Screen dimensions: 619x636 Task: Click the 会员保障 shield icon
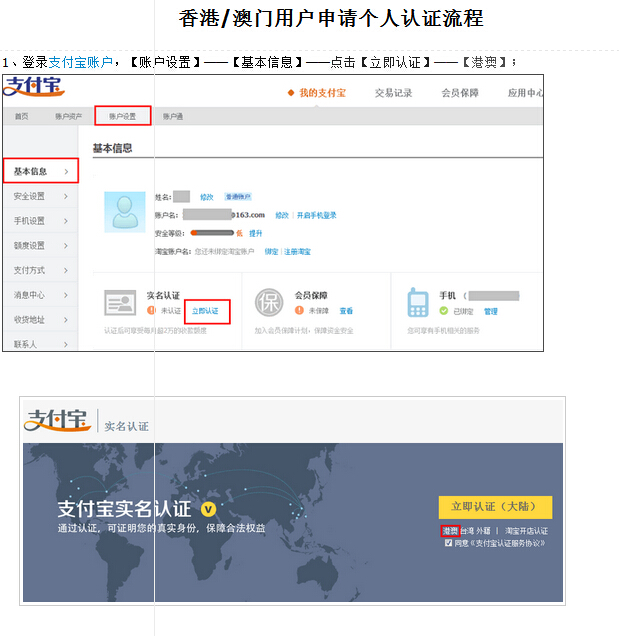point(269,304)
